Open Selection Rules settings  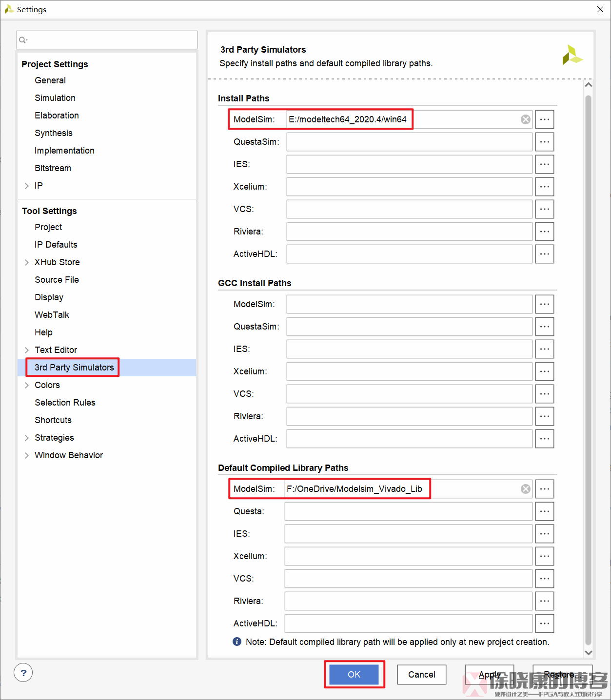(65, 403)
